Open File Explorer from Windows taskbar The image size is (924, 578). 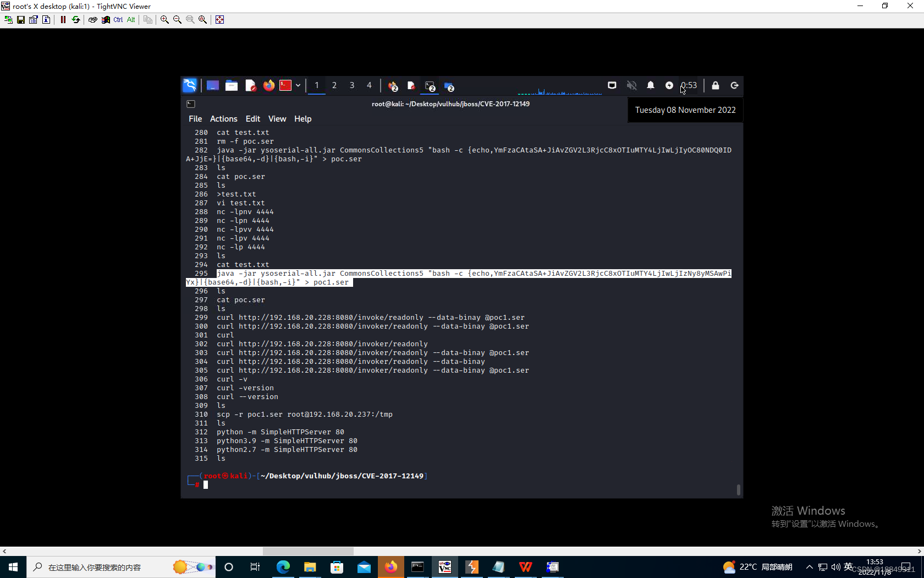click(310, 567)
